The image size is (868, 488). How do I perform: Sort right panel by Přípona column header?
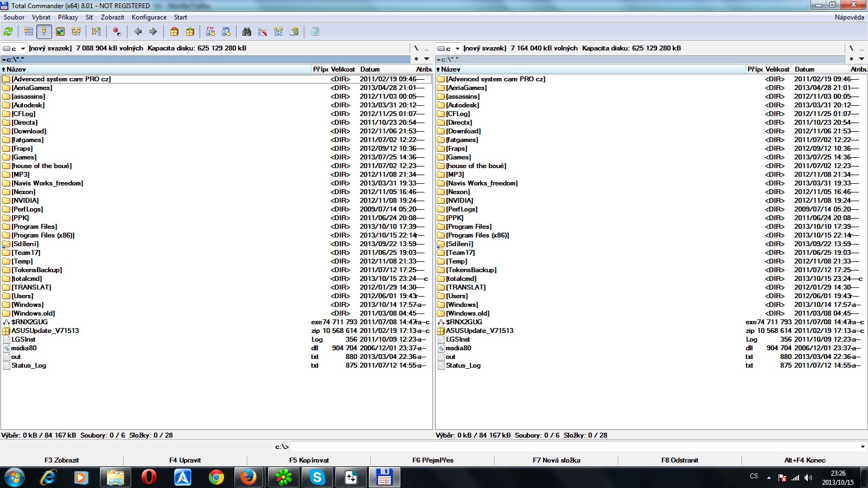coord(755,69)
